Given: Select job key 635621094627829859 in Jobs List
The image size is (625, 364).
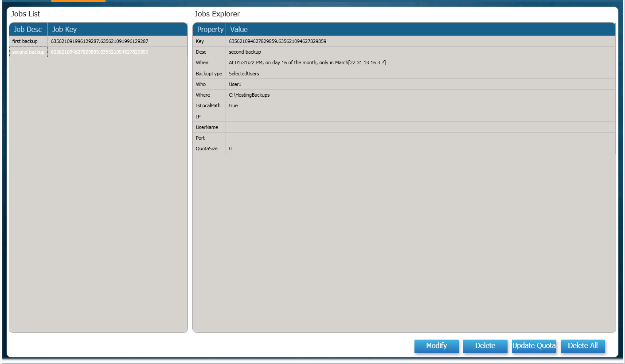Looking at the screenshot, I should click(117, 52).
